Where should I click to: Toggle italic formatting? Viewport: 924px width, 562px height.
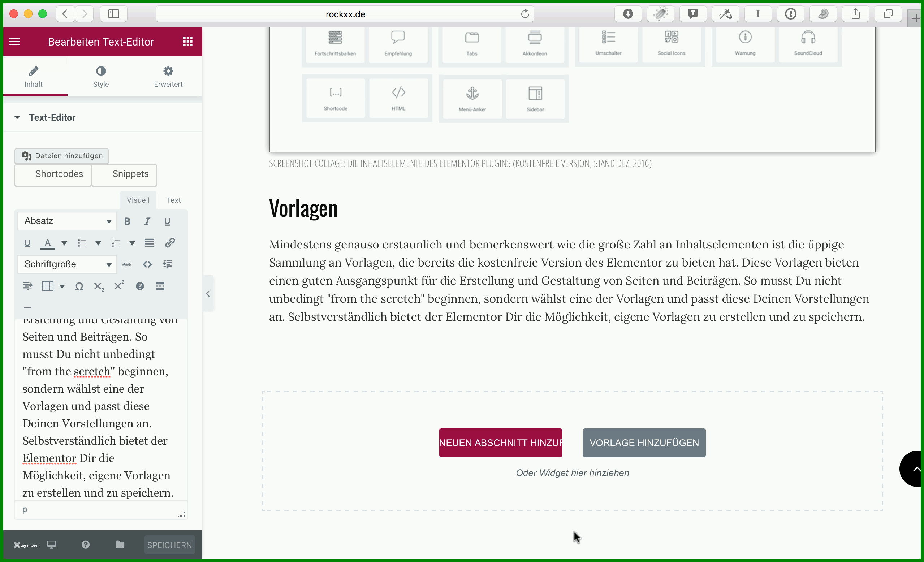click(147, 221)
